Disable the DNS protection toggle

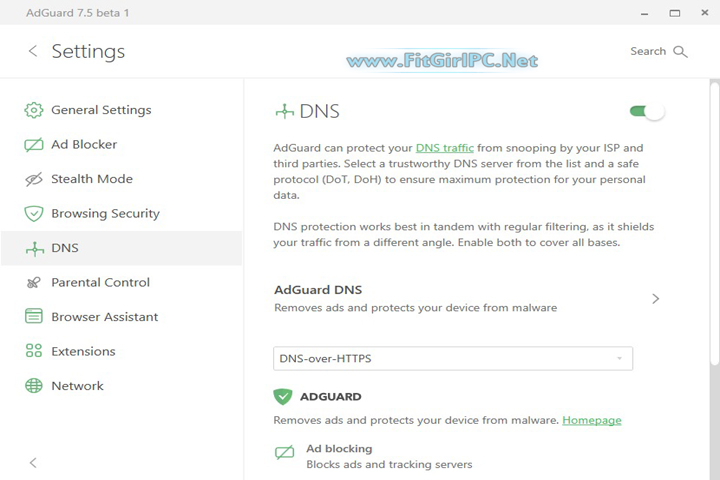tap(647, 112)
